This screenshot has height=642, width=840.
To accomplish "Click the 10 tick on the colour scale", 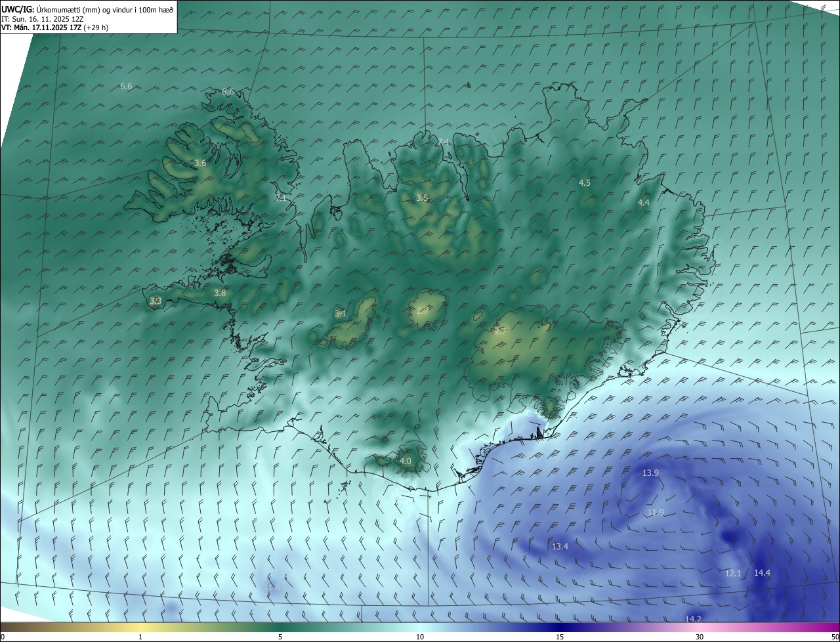I will coord(420,637).
